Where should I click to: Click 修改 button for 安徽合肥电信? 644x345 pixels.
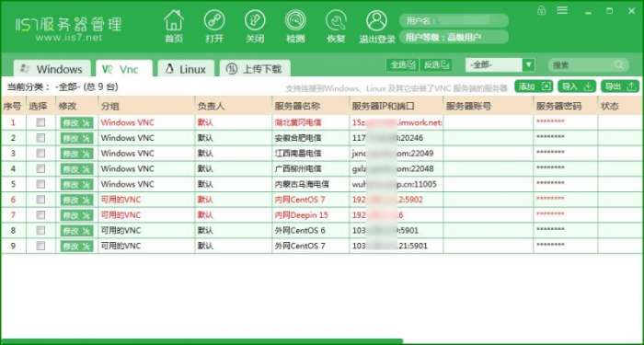pos(76,138)
